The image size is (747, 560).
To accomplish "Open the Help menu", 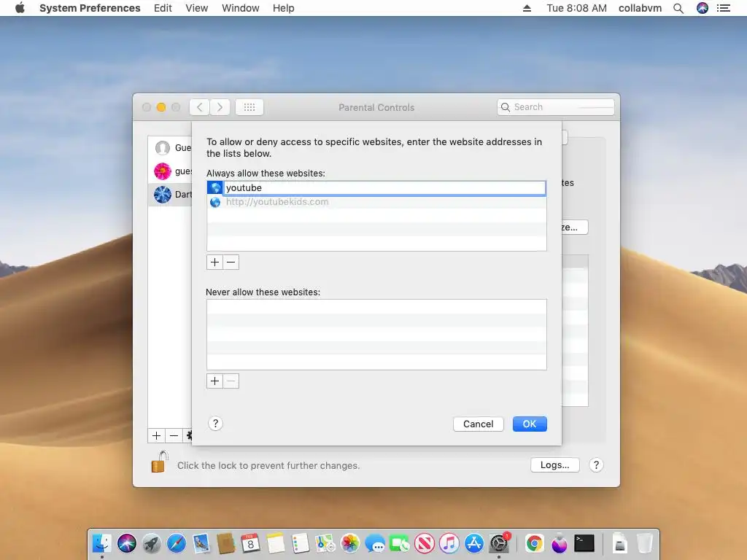I will coord(284,8).
